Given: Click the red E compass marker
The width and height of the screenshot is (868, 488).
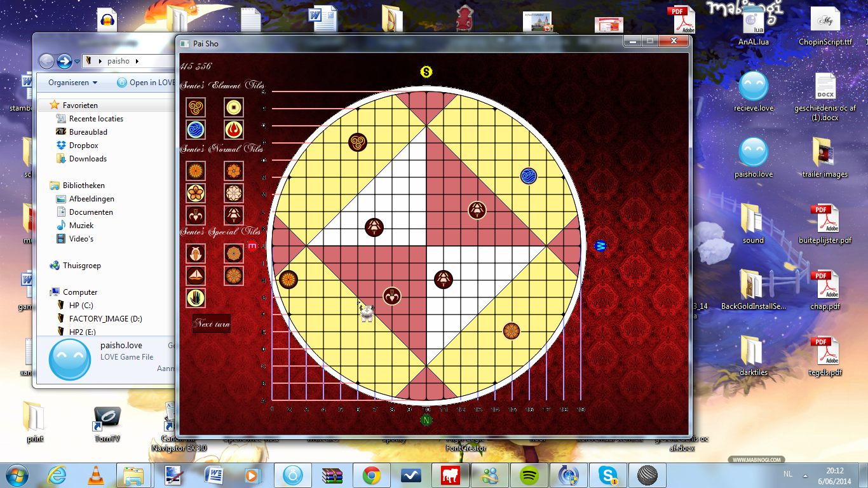Looking at the screenshot, I should point(252,245).
